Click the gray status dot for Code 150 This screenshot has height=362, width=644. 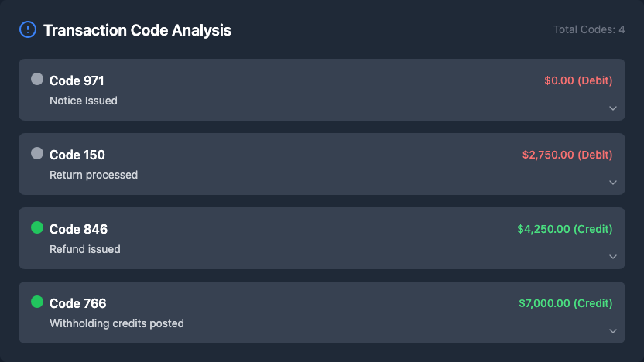tap(36, 153)
